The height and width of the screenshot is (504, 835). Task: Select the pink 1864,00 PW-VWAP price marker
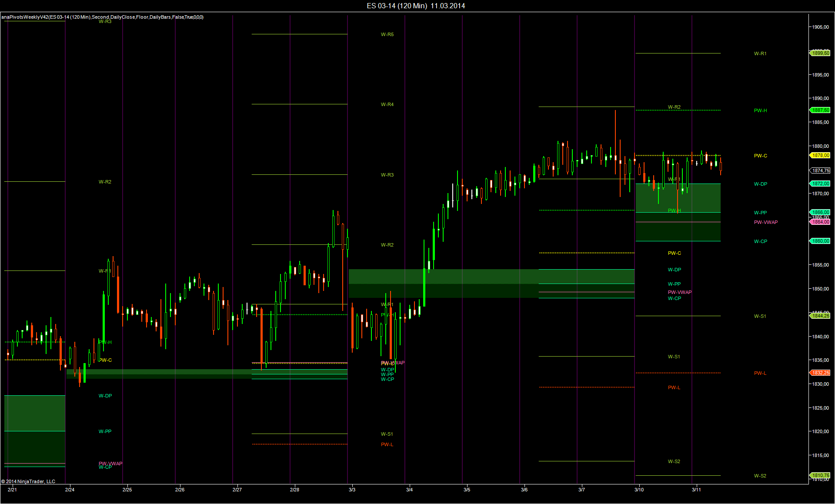pos(821,222)
